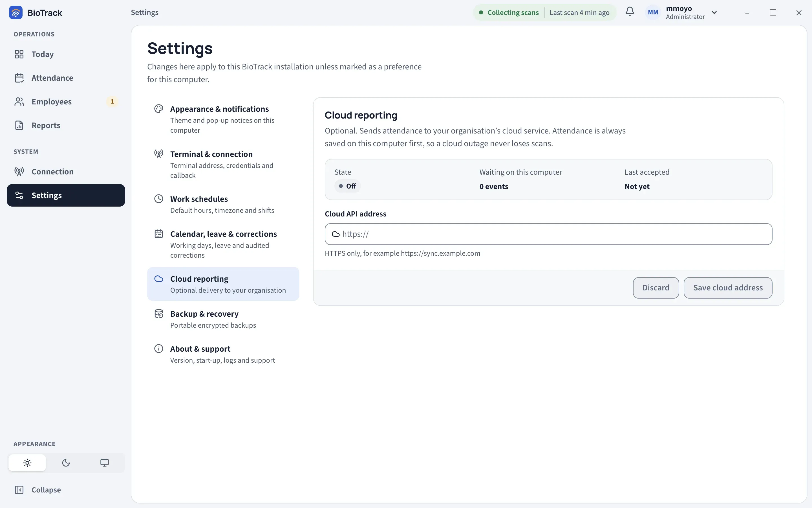The width and height of the screenshot is (812, 508).
Task: Click the Collecting scans status pill
Action: 545,12
